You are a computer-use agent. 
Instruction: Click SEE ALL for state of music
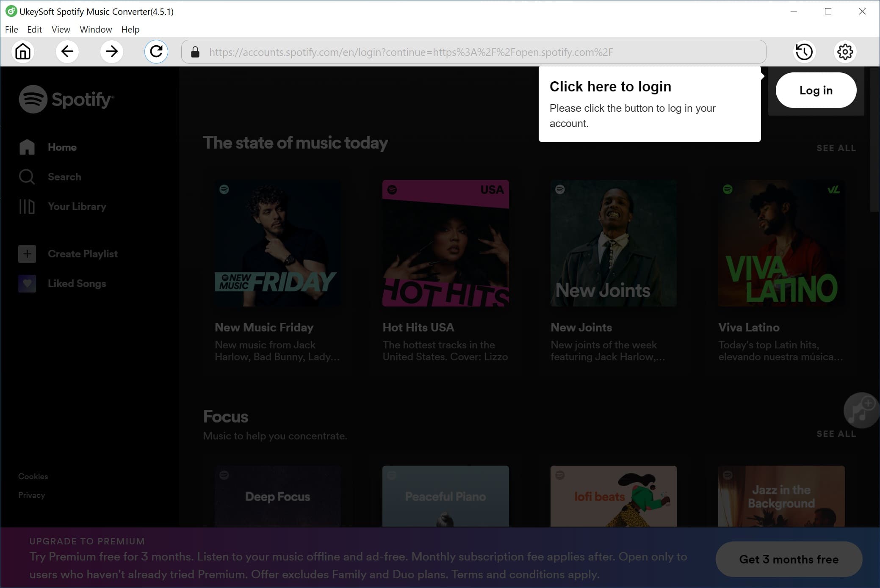836,148
